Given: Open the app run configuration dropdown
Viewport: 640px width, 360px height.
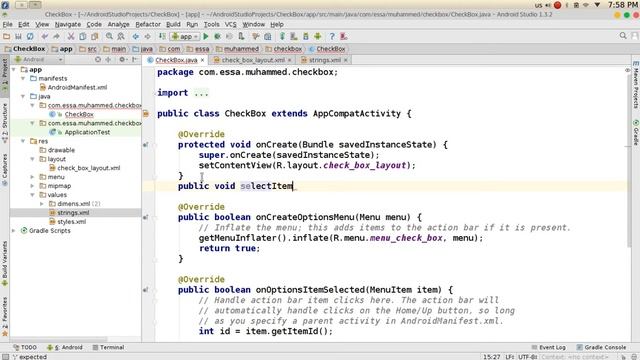Looking at the screenshot, I should tap(185, 36).
